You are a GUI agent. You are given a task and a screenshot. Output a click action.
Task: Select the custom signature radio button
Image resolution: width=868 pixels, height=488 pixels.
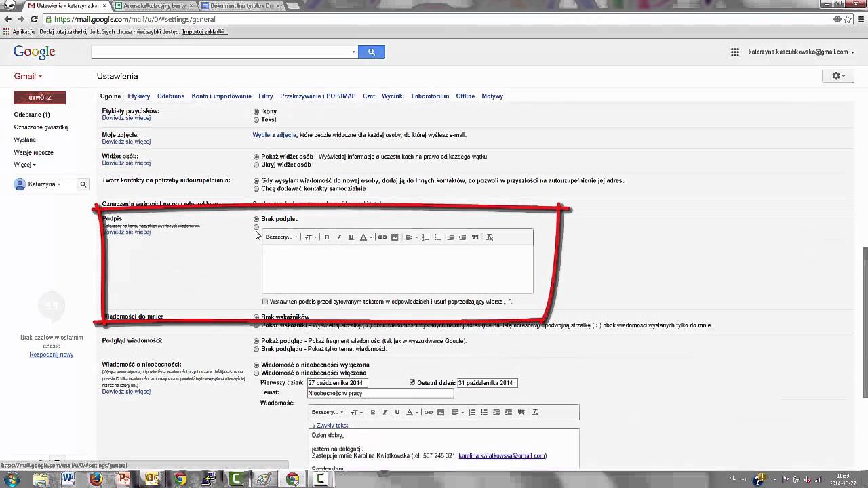(256, 228)
